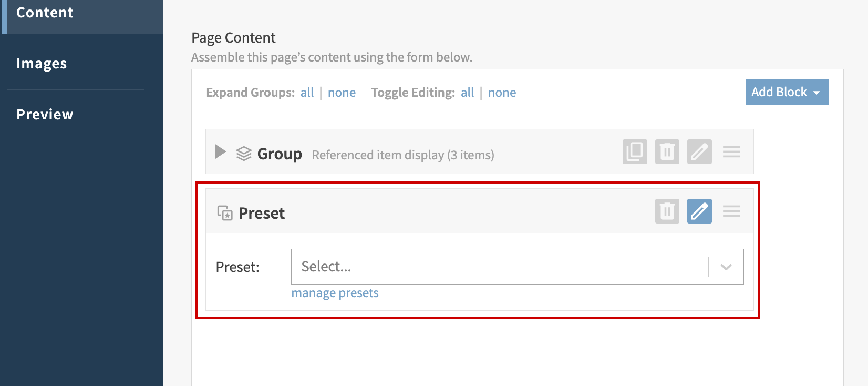Image resolution: width=868 pixels, height=386 pixels.
Task: Switch to the Images section
Action: pos(42,64)
